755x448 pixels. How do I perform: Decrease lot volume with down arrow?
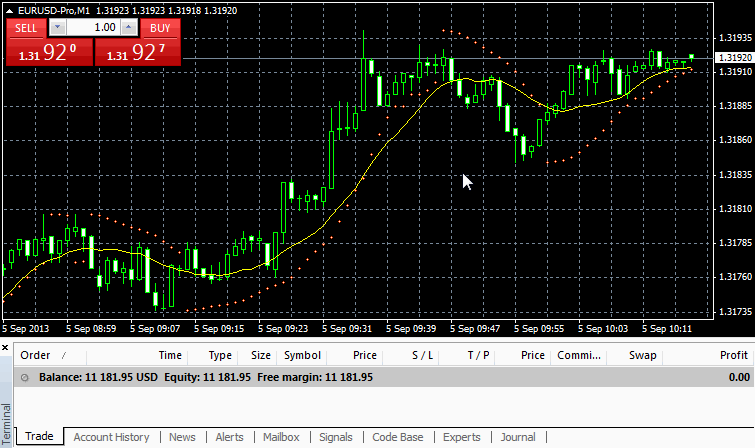click(59, 28)
